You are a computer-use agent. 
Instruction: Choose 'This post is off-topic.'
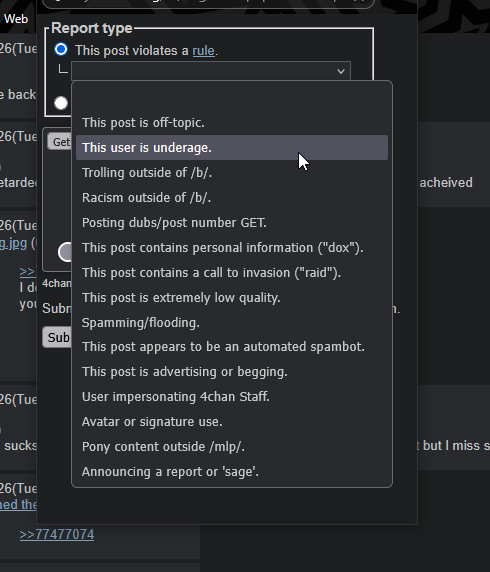232,123
